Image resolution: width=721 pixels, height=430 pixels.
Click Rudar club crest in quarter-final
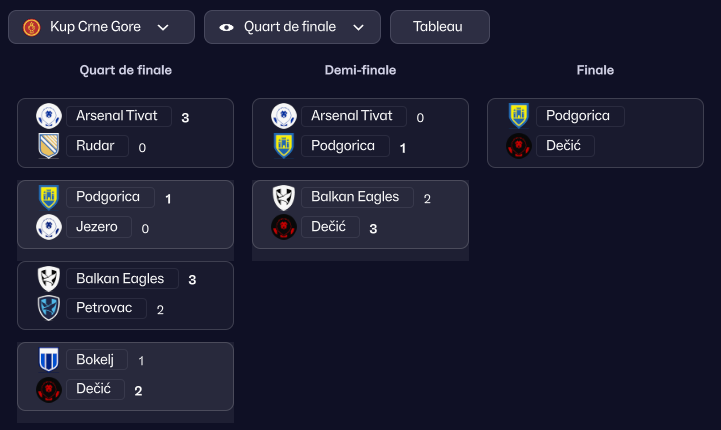49,146
